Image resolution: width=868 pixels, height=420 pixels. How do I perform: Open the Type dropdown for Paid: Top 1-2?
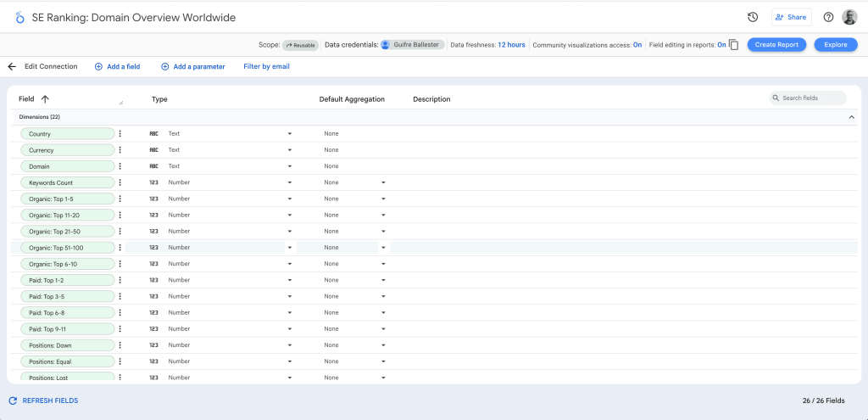tap(289, 280)
